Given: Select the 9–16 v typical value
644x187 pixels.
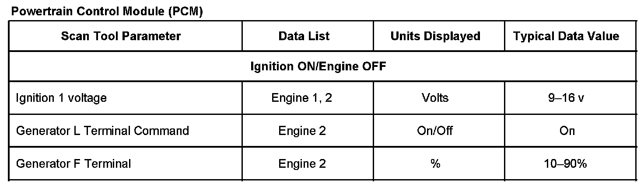Looking at the screenshot, I should (567, 98).
